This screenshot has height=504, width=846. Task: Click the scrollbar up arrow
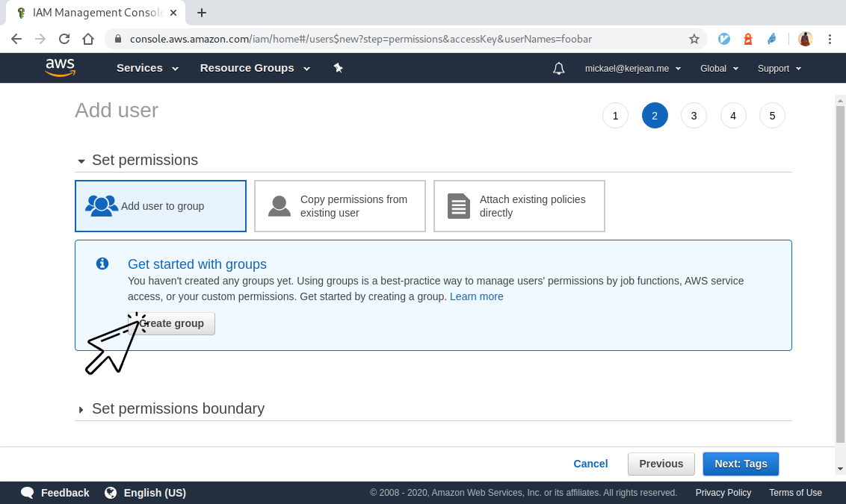[840, 100]
